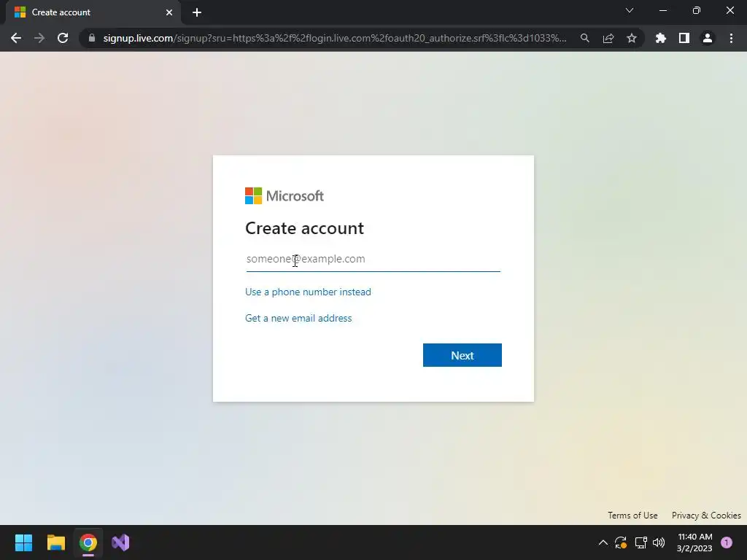
Task: Bookmark this page with the star icon
Action: pos(632,38)
